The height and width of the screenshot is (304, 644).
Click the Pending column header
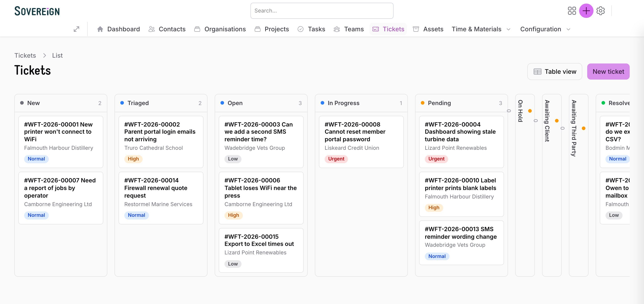pyautogui.click(x=461, y=103)
